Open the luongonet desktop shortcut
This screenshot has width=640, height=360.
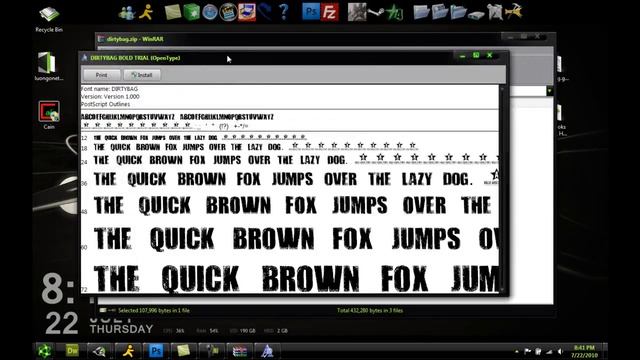point(49,67)
